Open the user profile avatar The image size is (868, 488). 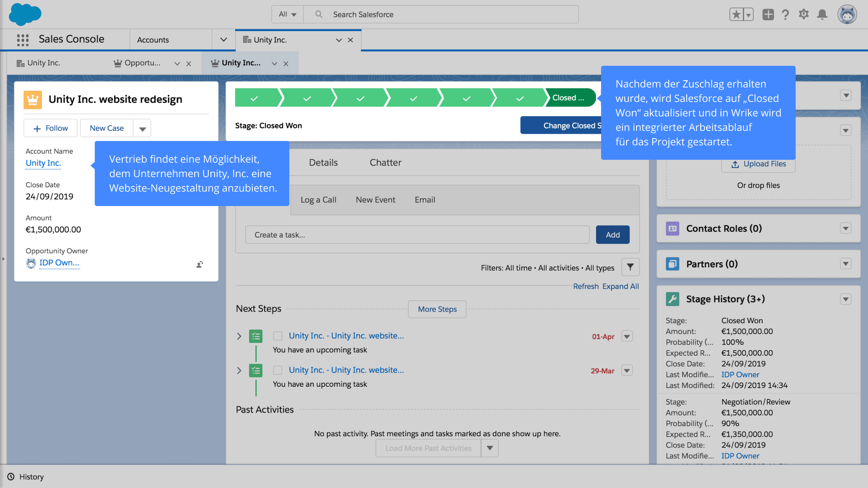pos(847,14)
